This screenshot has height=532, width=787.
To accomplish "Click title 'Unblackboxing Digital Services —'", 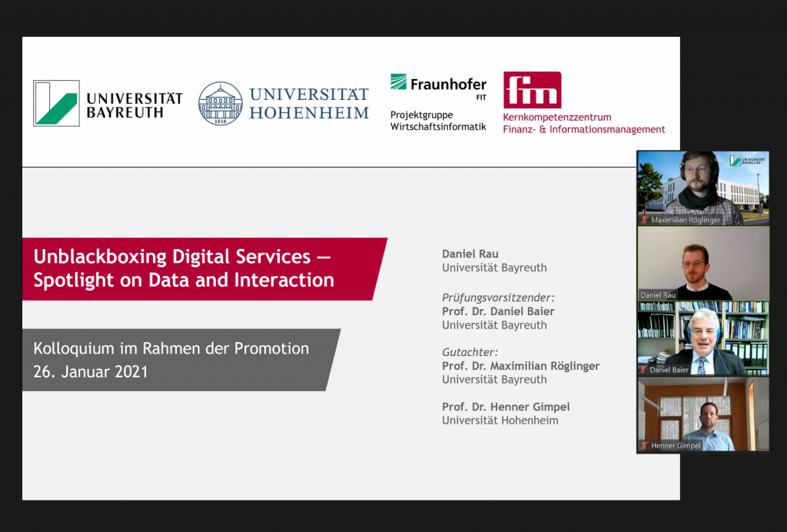I will coord(182,257).
